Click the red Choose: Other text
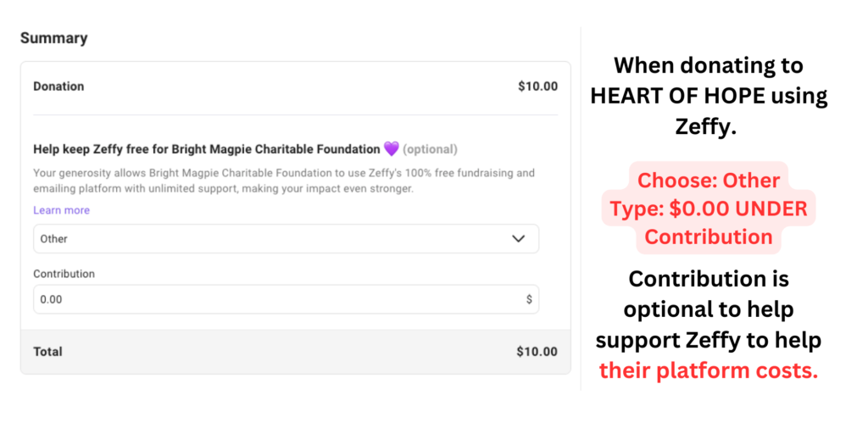The image size is (868, 434). click(x=709, y=181)
